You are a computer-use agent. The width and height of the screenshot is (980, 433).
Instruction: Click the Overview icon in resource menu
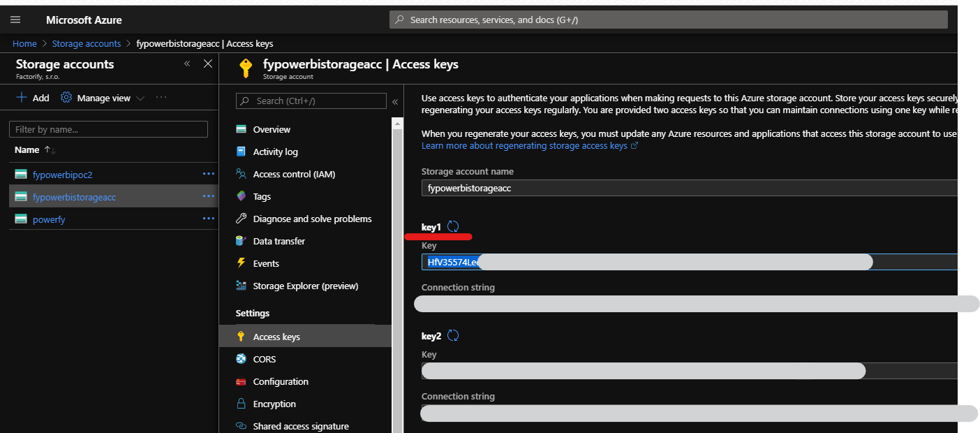coord(241,129)
